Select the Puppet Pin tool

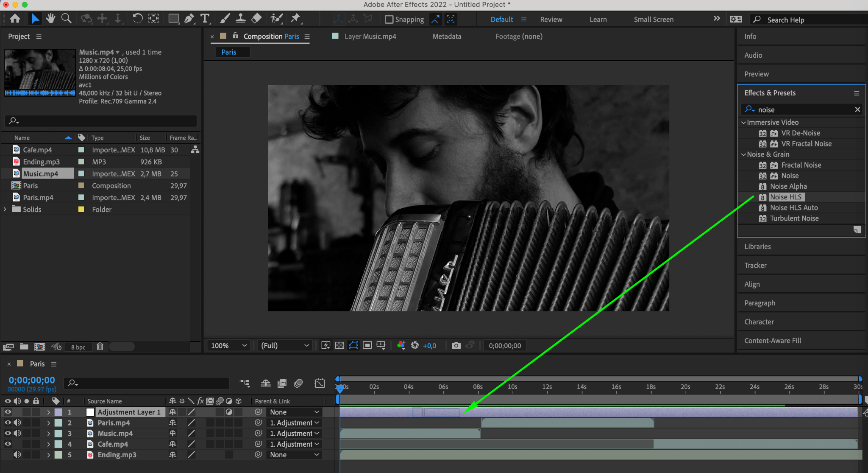(x=295, y=19)
